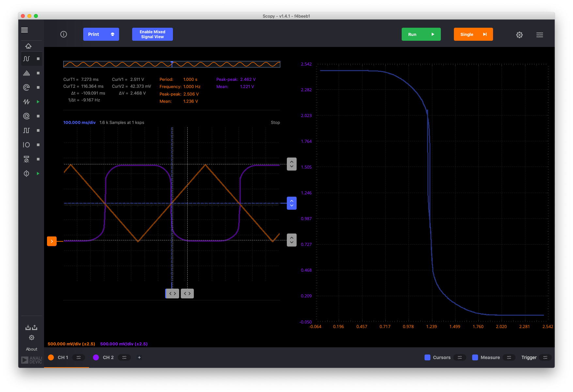Open the Measure settings menu
The height and width of the screenshot is (392, 573).
pos(509,357)
